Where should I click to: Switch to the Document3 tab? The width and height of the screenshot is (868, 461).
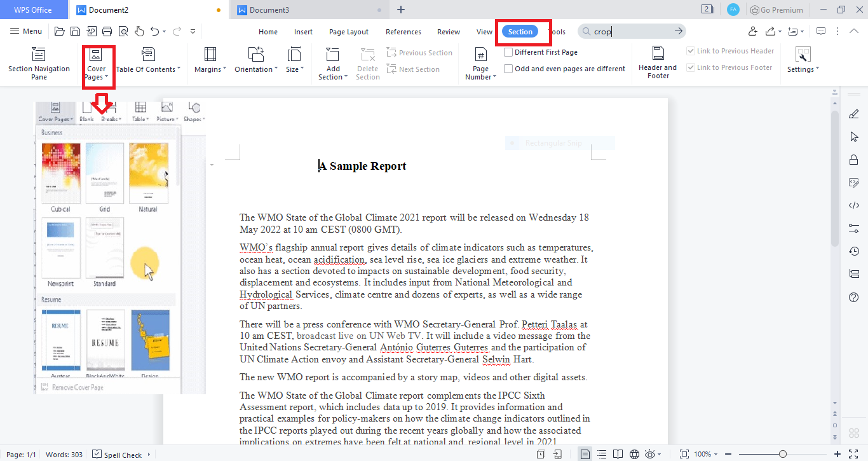click(305, 10)
